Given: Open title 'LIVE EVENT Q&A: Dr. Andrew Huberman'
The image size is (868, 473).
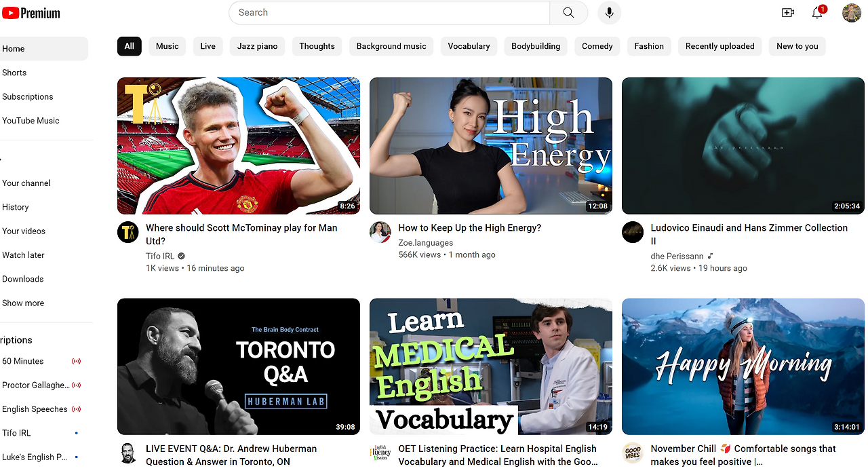Looking at the screenshot, I should (x=231, y=455).
